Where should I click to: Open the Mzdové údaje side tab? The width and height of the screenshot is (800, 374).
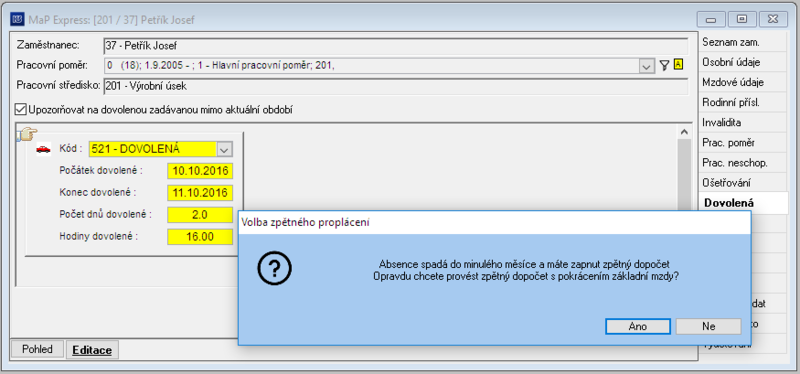pos(743,83)
